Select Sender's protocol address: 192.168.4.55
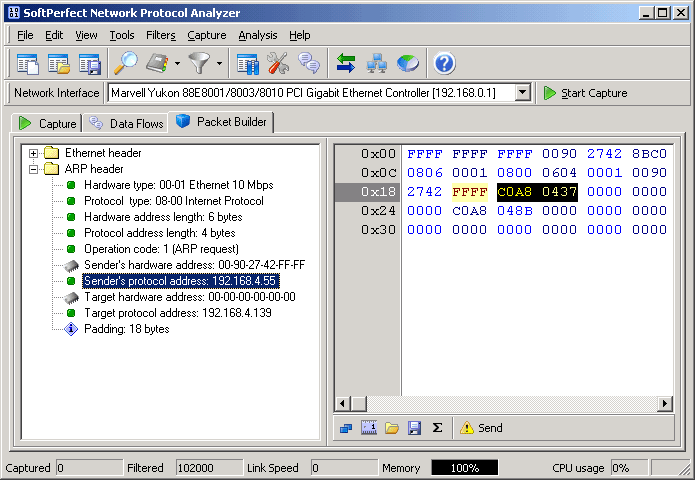Viewport: 695px width, 480px height. click(180, 281)
